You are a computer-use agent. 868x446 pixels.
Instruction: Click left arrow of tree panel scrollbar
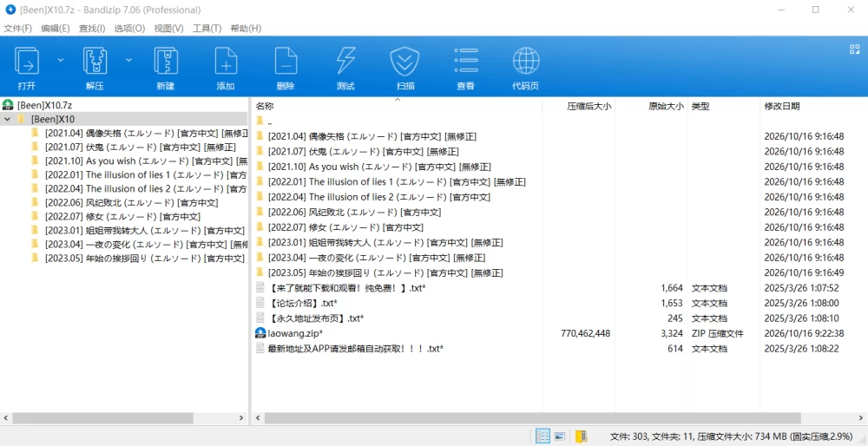click(x=6, y=417)
